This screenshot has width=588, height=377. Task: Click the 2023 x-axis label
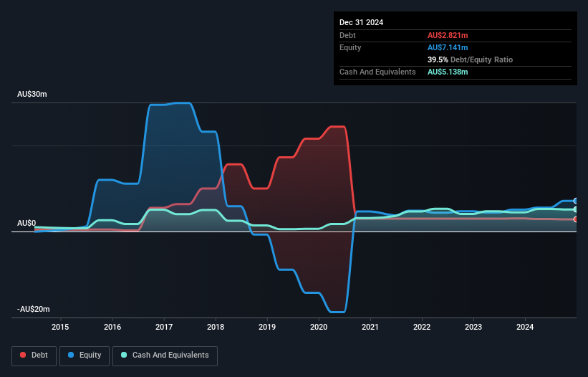click(x=473, y=327)
